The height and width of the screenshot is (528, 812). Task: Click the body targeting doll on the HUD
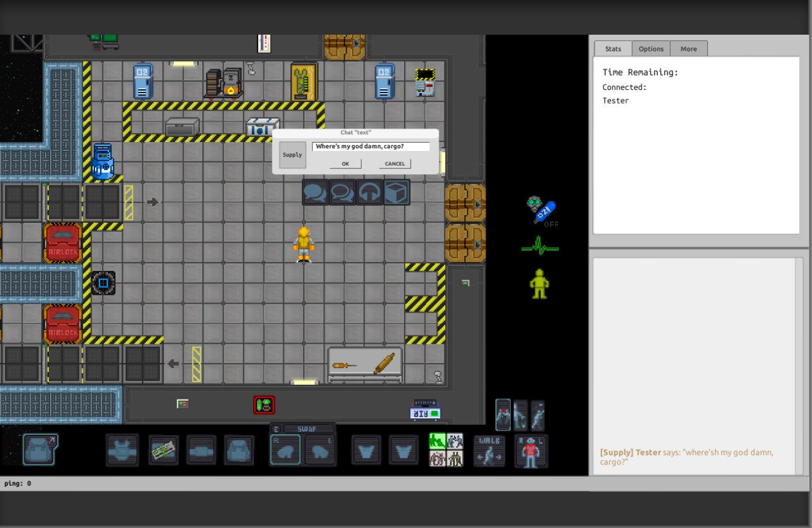(531, 450)
